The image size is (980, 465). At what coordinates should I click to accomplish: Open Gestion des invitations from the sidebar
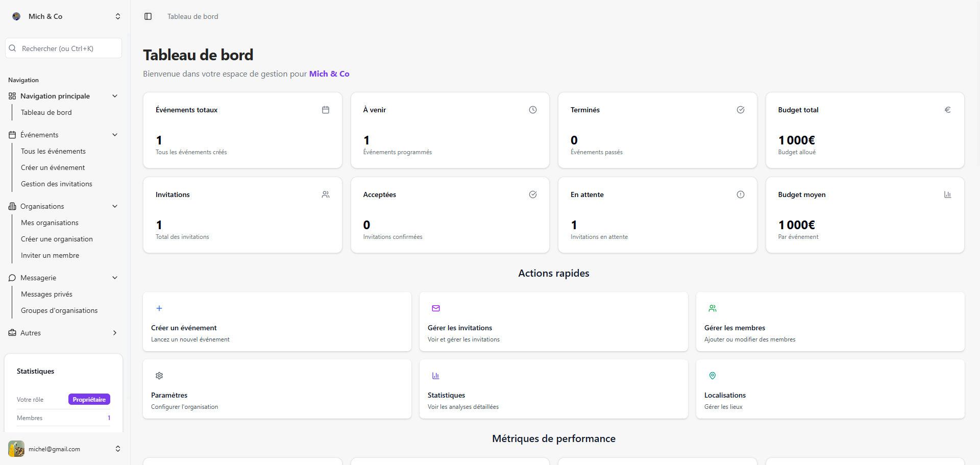click(57, 184)
